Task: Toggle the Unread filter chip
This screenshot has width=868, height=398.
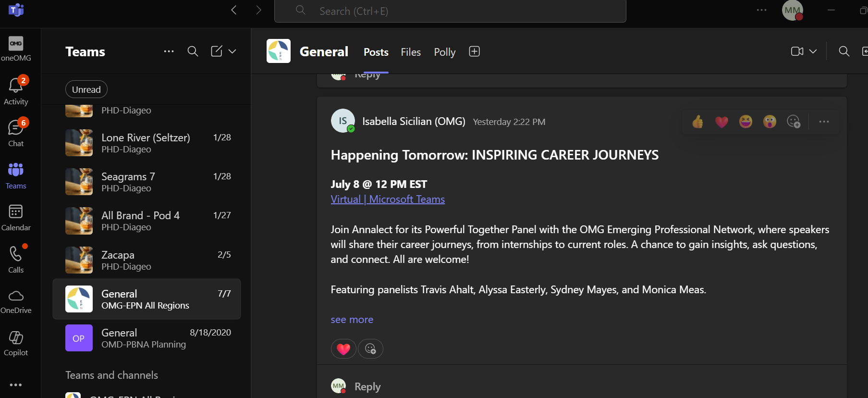Action: click(x=86, y=89)
